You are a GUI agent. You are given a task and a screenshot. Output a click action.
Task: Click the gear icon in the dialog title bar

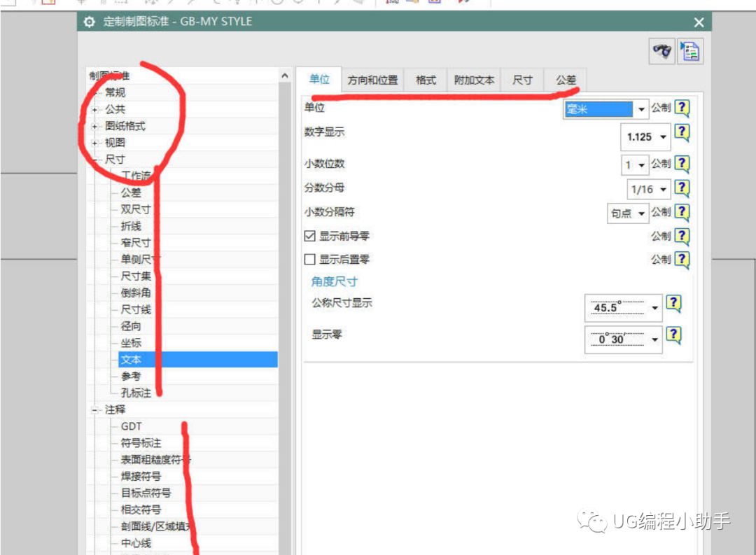pos(88,22)
